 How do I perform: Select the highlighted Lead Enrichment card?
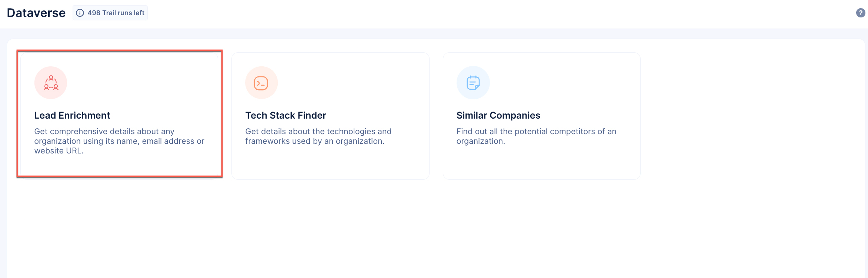[x=120, y=114]
